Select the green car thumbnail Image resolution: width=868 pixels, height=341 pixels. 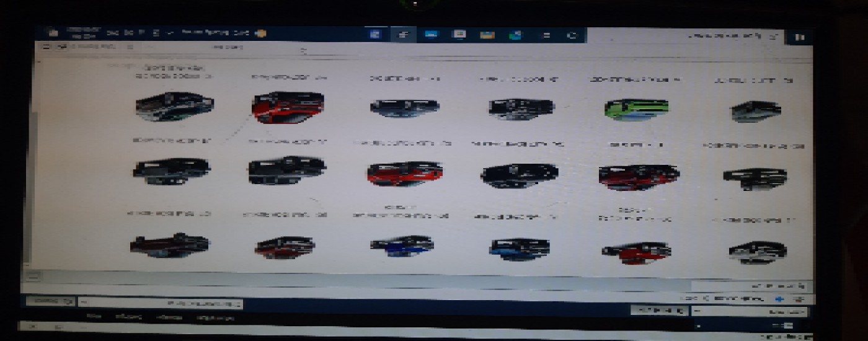(x=637, y=109)
